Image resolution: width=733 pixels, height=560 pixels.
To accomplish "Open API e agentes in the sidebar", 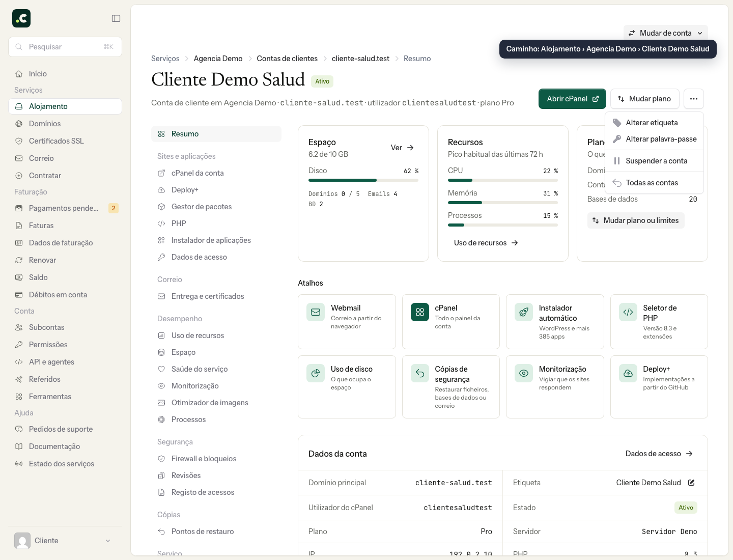I will click(x=65, y=362).
